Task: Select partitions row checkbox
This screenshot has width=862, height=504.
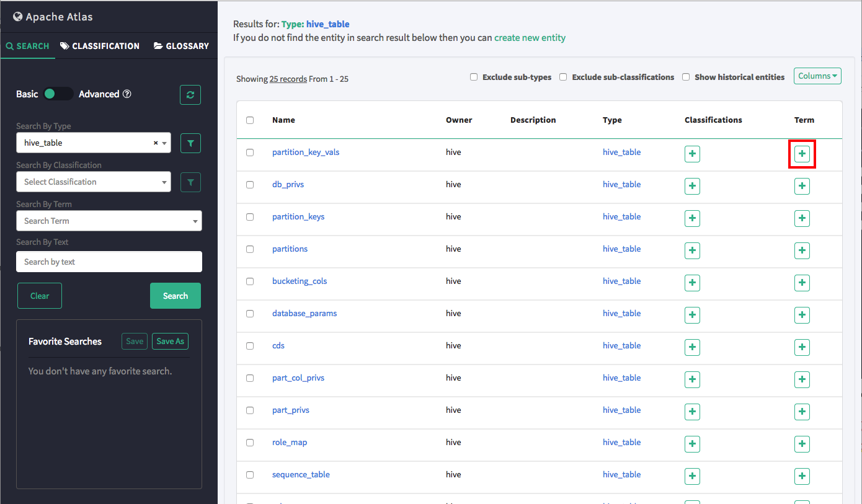Action: (250, 249)
